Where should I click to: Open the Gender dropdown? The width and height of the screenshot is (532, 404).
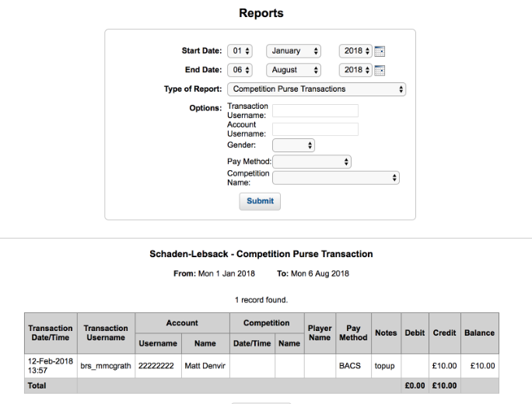point(293,145)
